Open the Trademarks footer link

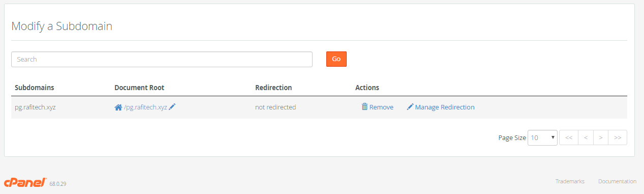click(x=570, y=181)
